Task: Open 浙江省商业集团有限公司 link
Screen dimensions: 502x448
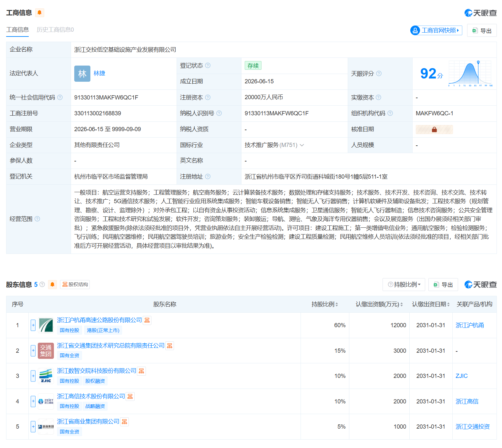Action: click(88, 422)
